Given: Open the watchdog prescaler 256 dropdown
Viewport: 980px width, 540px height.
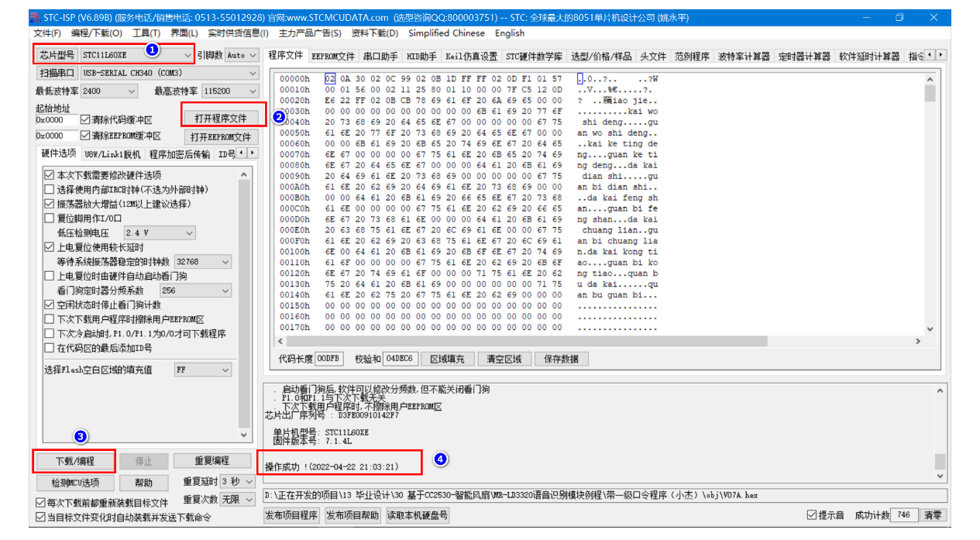Looking at the screenshot, I should [x=225, y=291].
